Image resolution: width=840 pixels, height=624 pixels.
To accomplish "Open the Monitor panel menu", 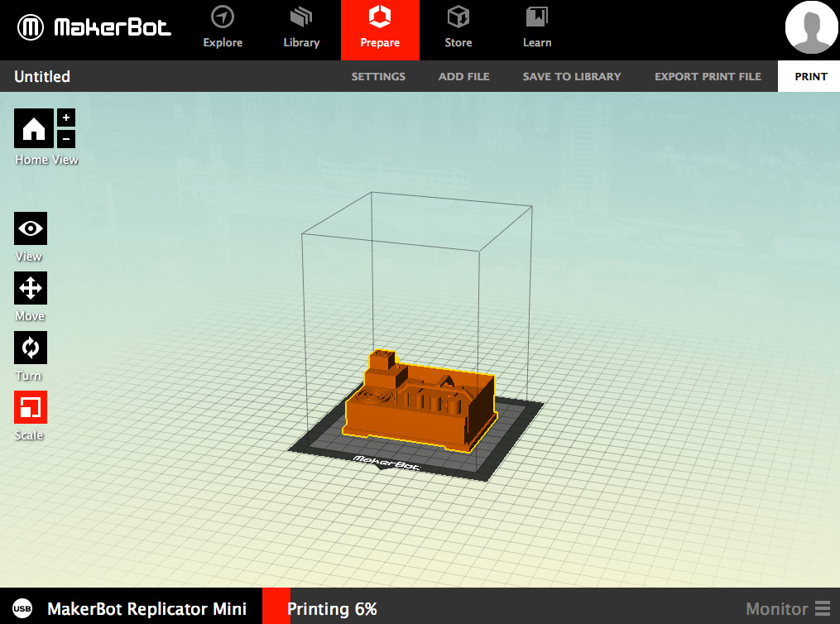I will click(788, 609).
